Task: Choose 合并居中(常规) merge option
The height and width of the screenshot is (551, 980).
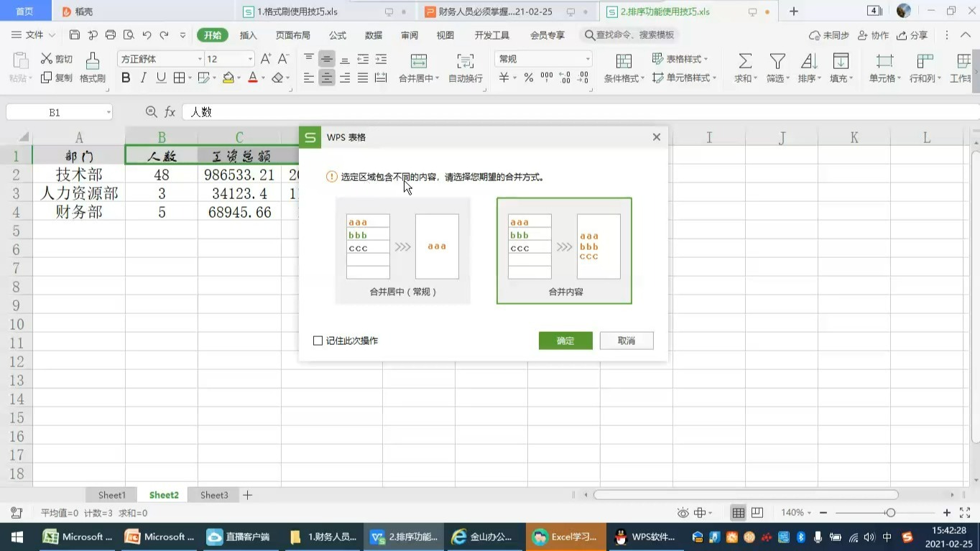Action: point(403,251)
